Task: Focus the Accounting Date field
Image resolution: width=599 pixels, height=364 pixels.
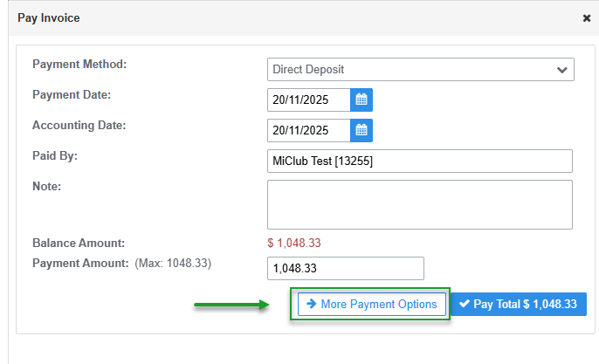Action: (x=309, y=130)
